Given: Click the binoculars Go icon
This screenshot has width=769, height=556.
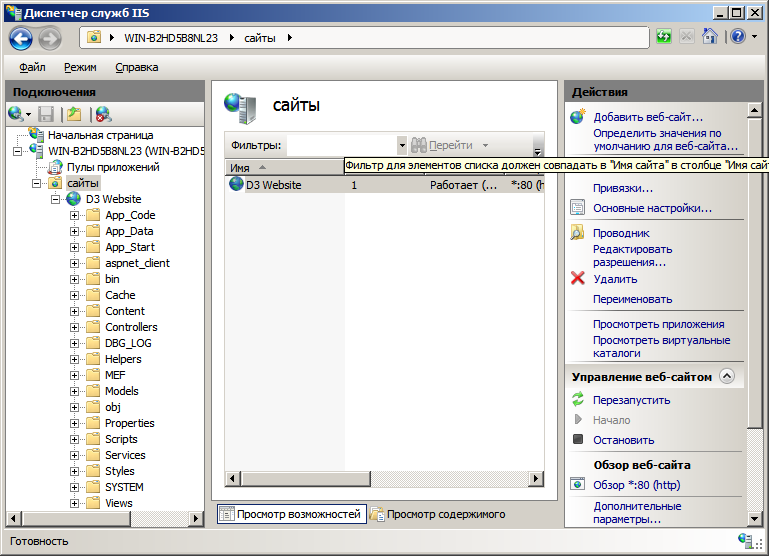Looking at the screenshot, I should 418,145.
